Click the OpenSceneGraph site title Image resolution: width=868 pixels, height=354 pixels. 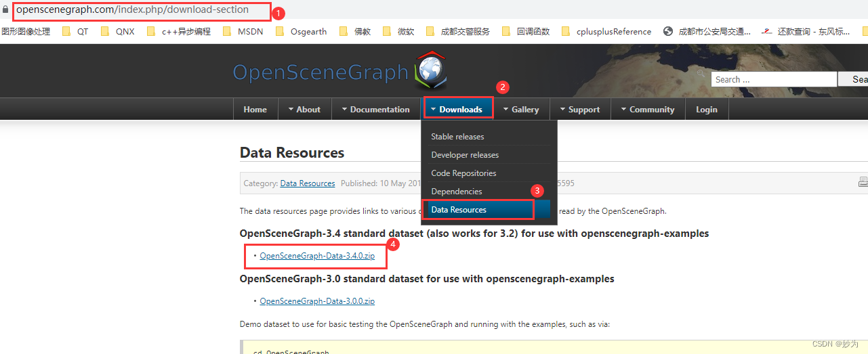coord(321,72)
